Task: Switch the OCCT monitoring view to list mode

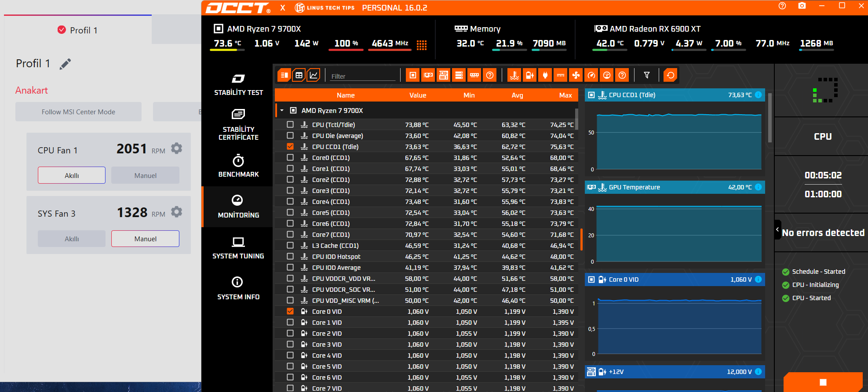Action: (284, 75)
